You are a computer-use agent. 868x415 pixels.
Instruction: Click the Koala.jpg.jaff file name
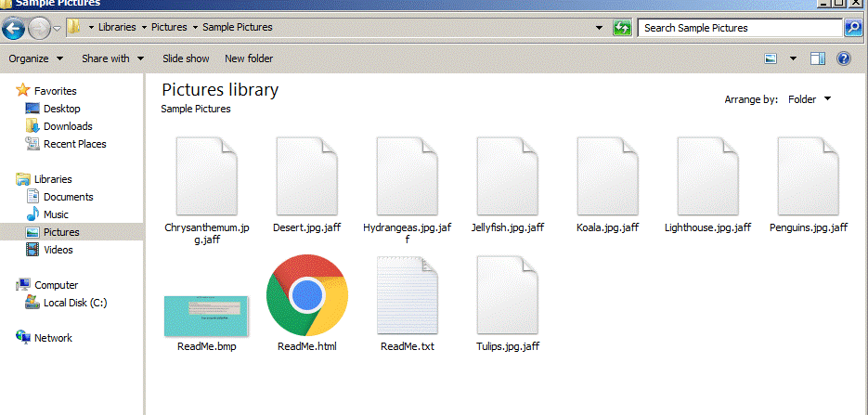click(x=607, y=227)
